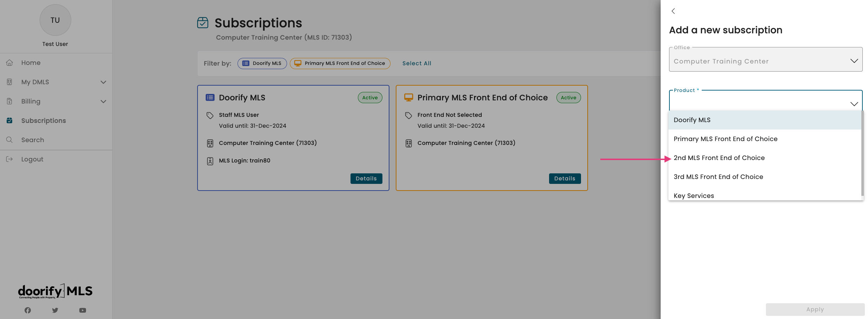The width and height of the screenshot is (868, 319).
Task: Click the Subscriptions page header icon
Action: click(203, 23)
